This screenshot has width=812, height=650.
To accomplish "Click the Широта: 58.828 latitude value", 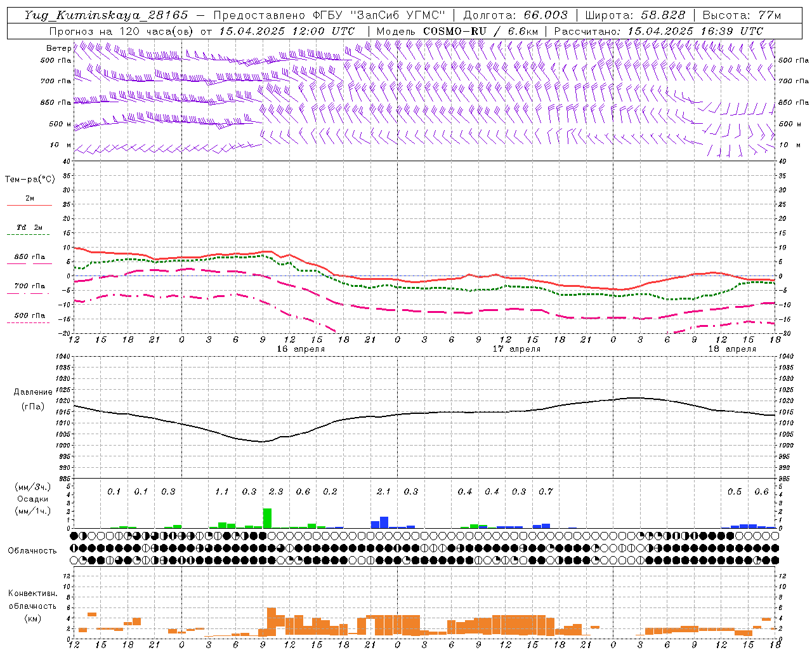I will tap(635, 15).
